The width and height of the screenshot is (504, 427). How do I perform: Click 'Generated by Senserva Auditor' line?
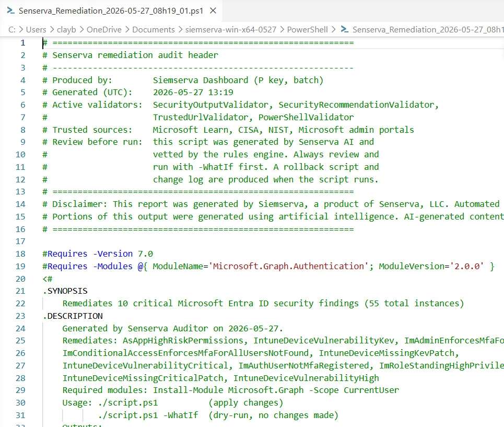pos(135,328)
